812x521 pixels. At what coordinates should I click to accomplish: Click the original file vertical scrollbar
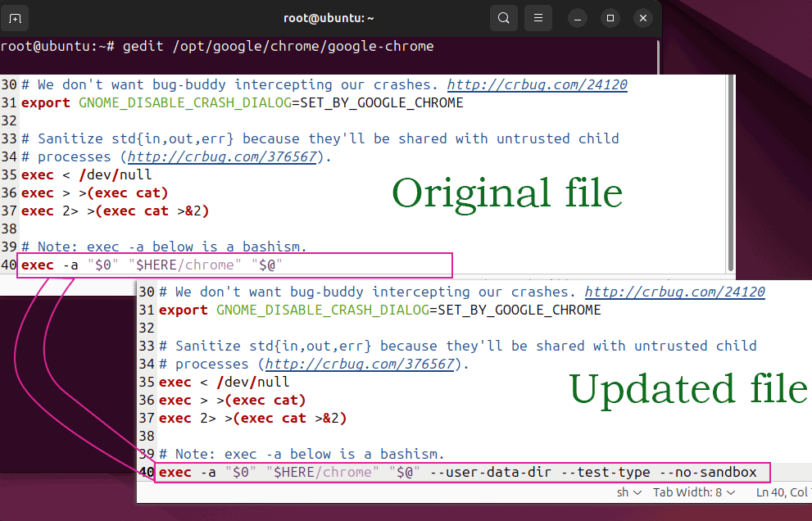click(731, 174)
